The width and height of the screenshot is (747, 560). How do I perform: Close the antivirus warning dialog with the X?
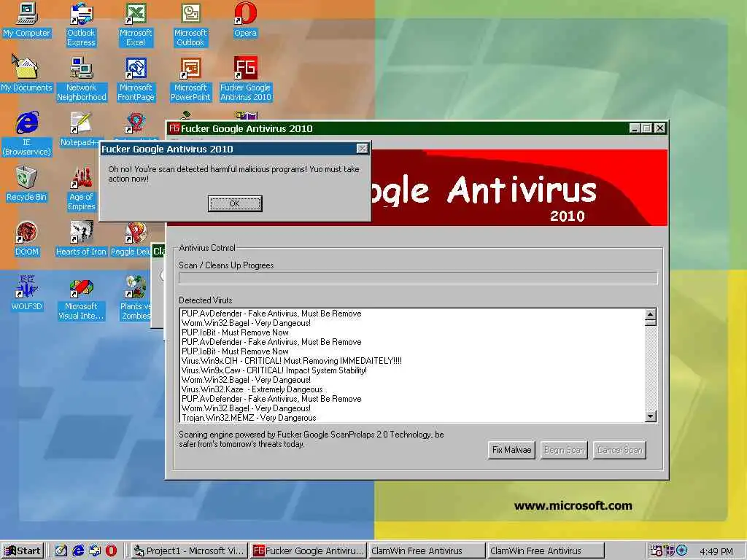coord(362,149)
